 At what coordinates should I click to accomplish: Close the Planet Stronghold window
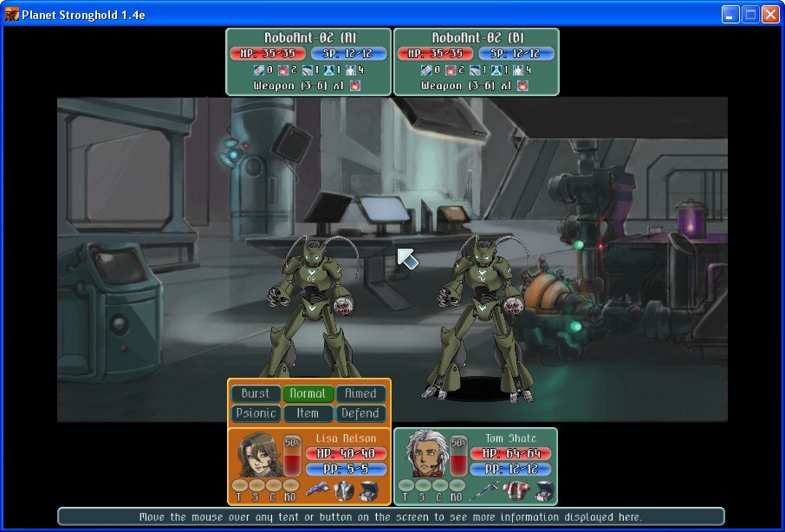click(x=770, y=15)
